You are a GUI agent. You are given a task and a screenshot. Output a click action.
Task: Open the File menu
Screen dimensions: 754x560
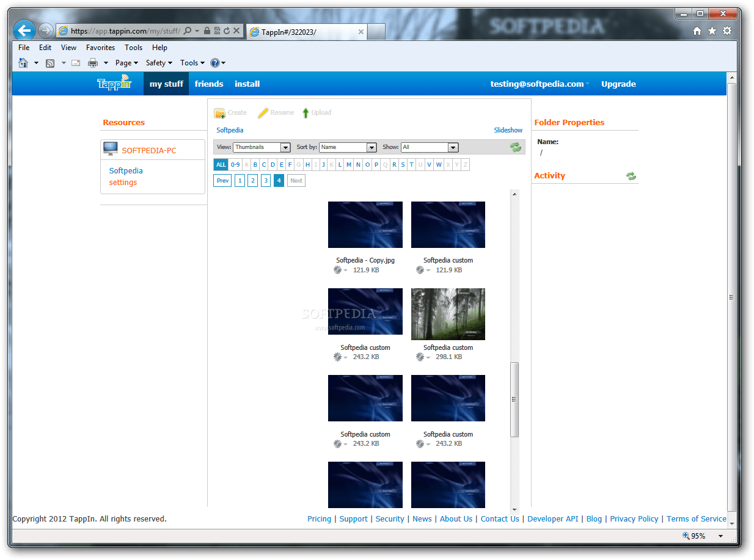[x=24, y=48]
